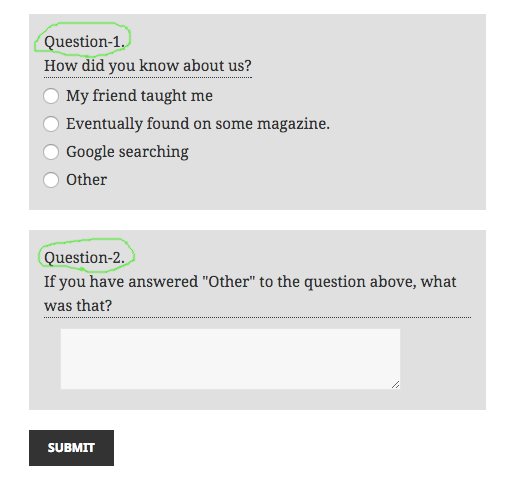Click the "was that?" second line of Question-2
This screenshot has height=477, width=505.
click(x=78, y=306)
